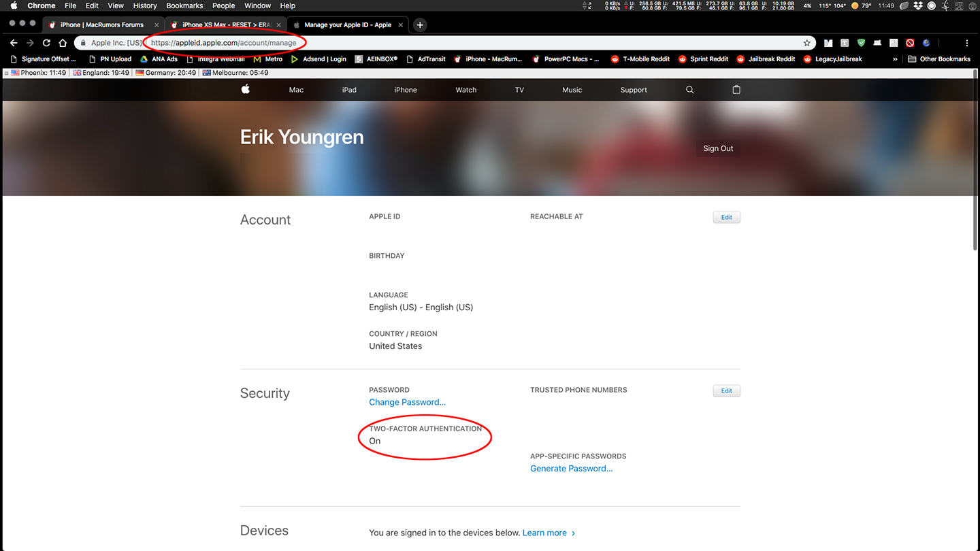Screen dimensions: 980x551
Task: Click the gray T extension icon
Action: tap(845, 43)
